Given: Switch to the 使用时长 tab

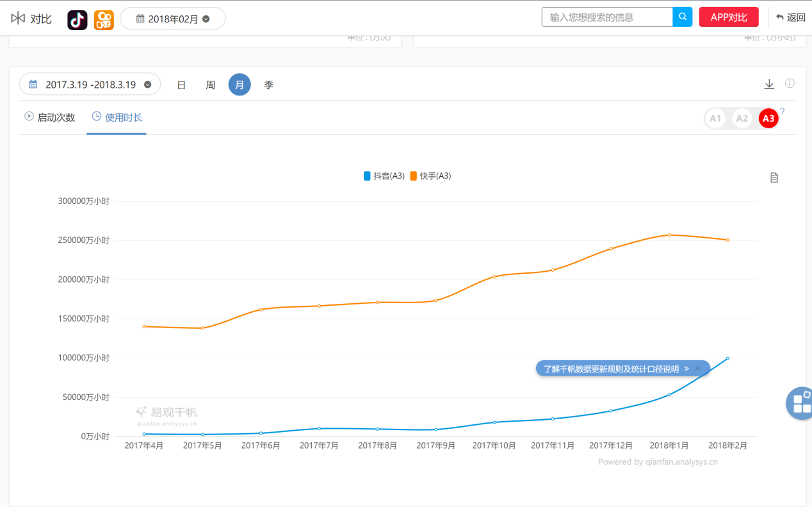Looking at the screenshot, I should click(117, 117).
